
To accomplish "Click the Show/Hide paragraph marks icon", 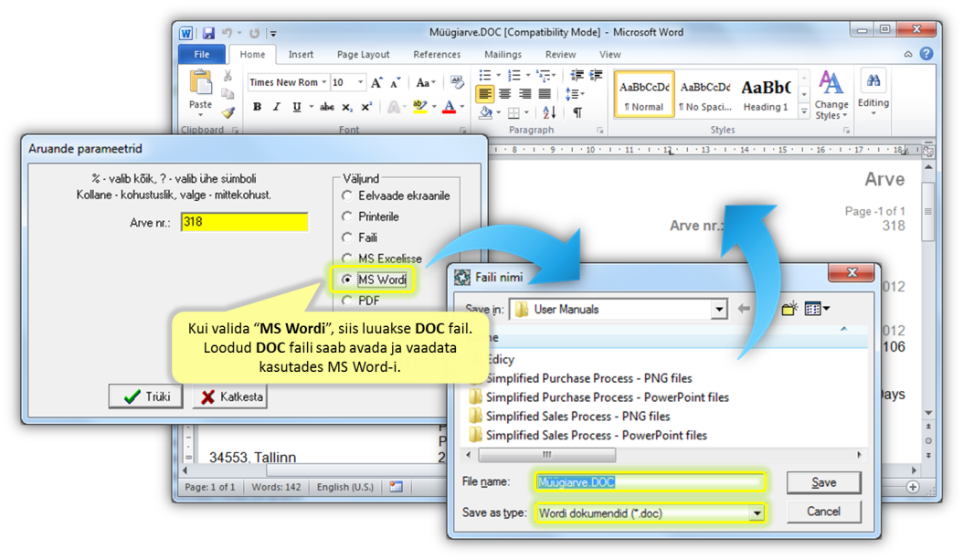I will click(x=577, y=113).
